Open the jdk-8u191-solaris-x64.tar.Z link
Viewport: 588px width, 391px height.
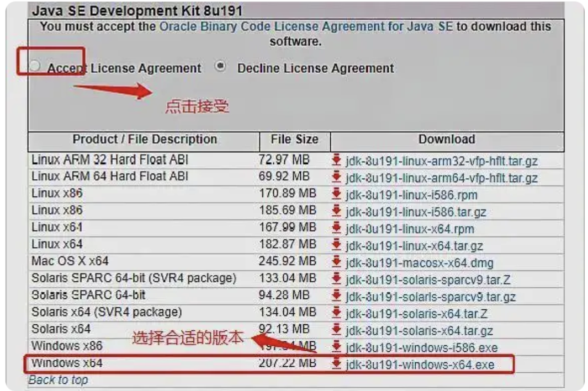417,314
